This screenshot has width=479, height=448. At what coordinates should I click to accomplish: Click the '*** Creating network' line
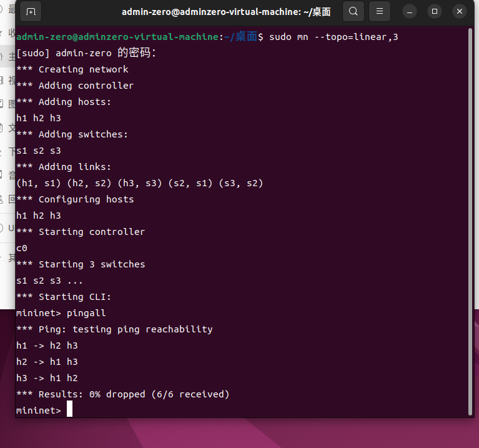click(x=72, y=69)
